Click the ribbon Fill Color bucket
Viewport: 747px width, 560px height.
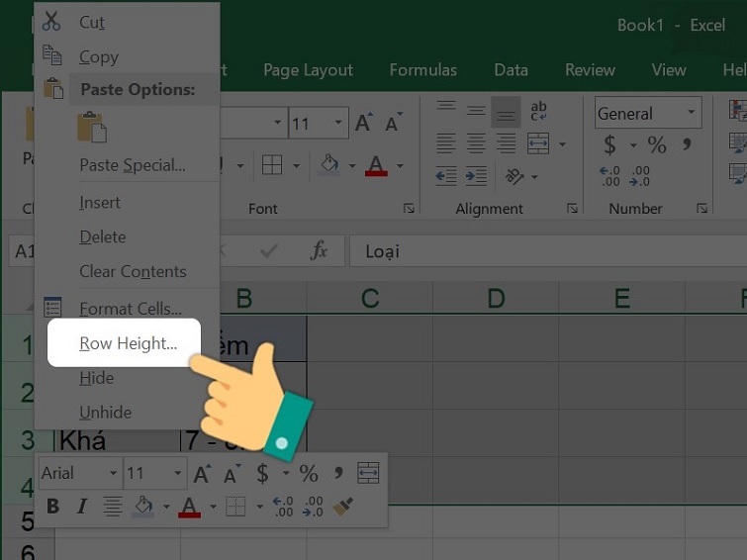329,165
